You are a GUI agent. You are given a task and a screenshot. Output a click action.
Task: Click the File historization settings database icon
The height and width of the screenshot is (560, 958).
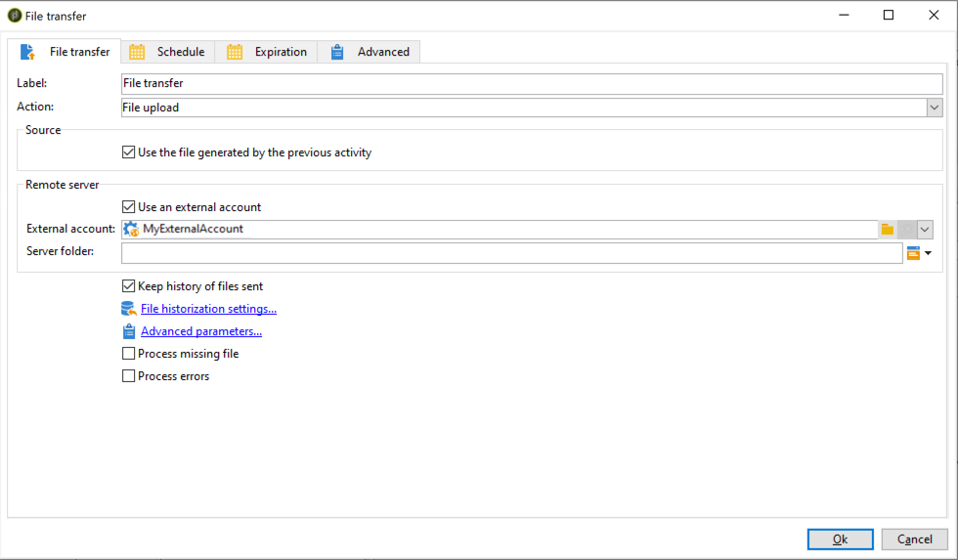(x=128, y=309)
